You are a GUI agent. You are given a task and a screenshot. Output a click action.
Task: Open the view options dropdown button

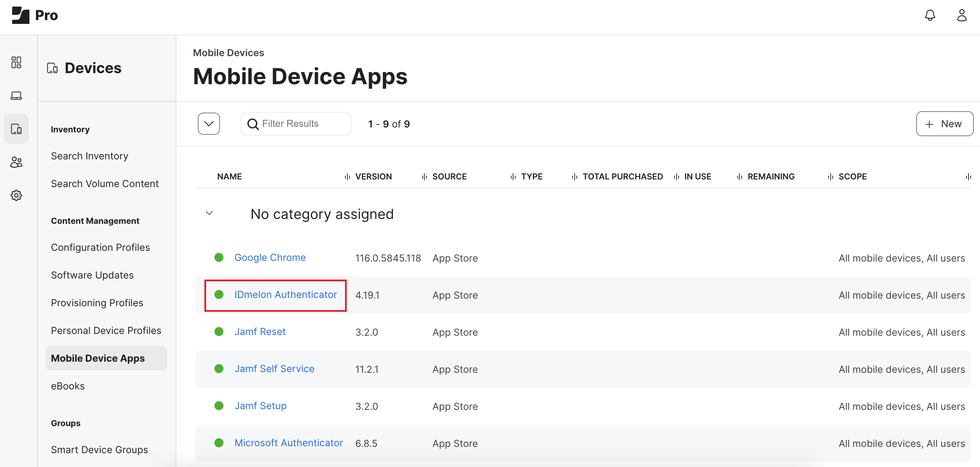209,124
